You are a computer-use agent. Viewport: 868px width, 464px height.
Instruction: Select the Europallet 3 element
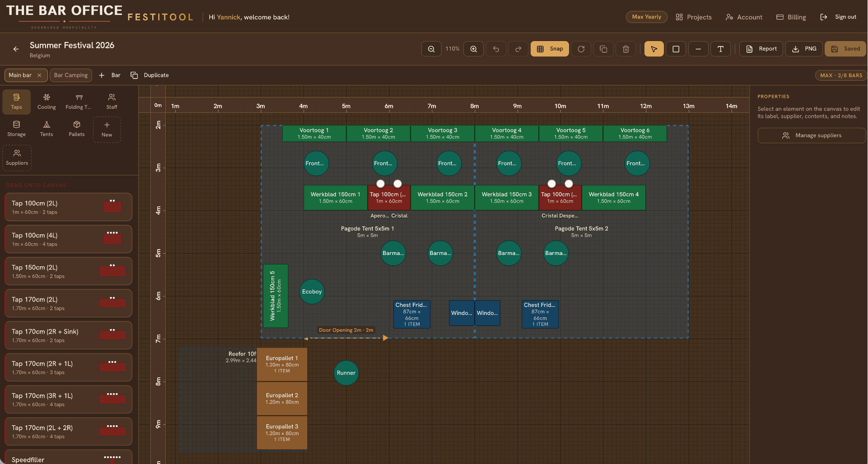click(282, 432)
